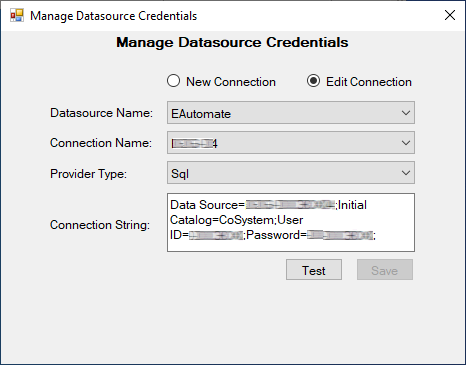Click the EAutomate datasource combo box

tap(291, 113)
